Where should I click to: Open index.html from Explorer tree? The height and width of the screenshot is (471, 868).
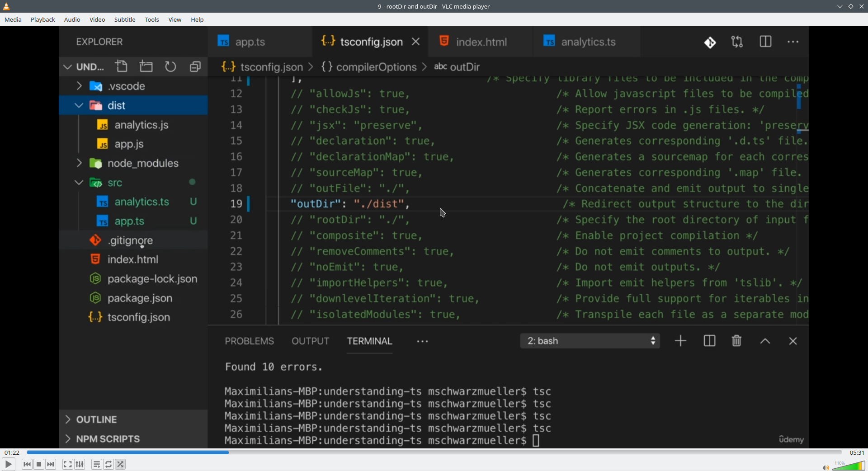pyautogui.click(x=133, y=259)
